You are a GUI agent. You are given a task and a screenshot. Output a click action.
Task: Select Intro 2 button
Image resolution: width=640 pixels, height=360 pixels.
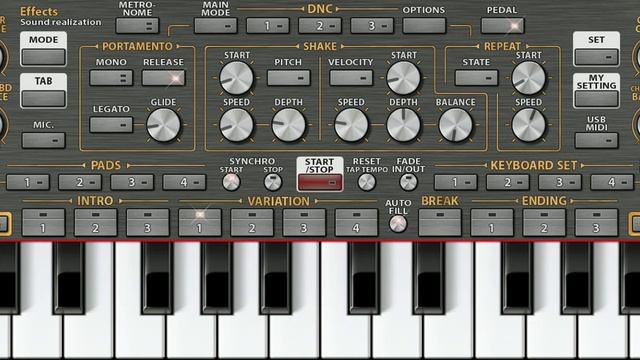[96, 222]
